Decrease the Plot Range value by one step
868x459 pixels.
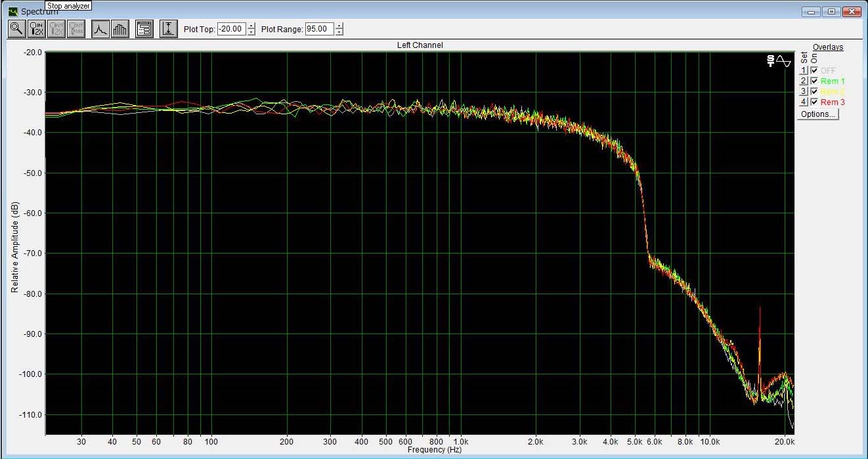[339, 32]
